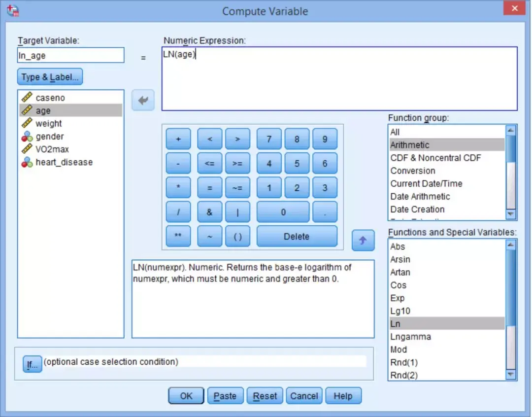Click the not-equal ~= key
Screen dimensions: 532x417
[x=237, y=187]
